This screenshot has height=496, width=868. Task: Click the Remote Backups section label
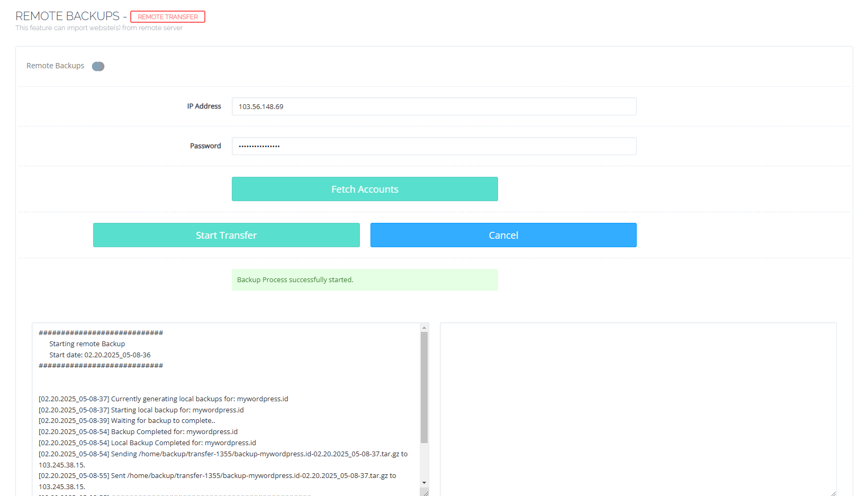click(x=55, y=66)
